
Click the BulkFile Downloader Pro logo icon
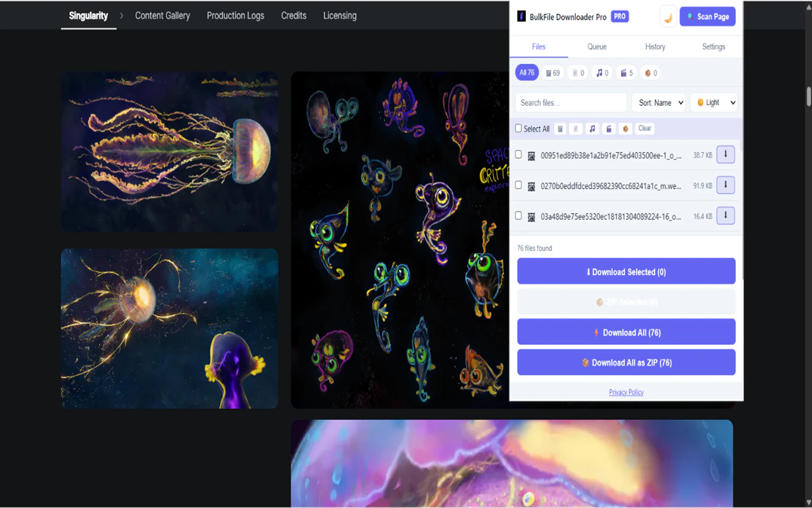(521, 17)
